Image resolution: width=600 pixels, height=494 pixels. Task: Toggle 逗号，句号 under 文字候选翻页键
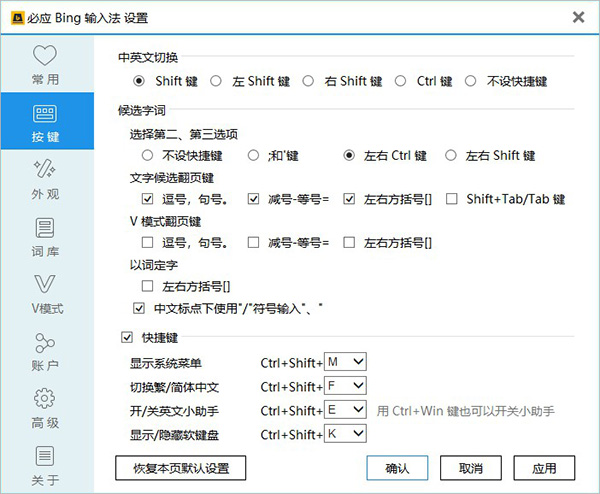pos(147,199)
